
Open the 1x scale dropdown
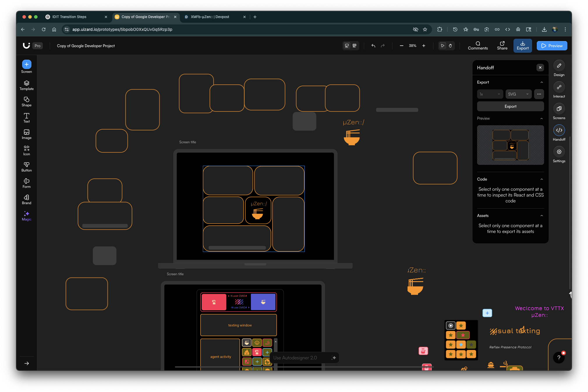pyautogui.click(x=490, y=94)
